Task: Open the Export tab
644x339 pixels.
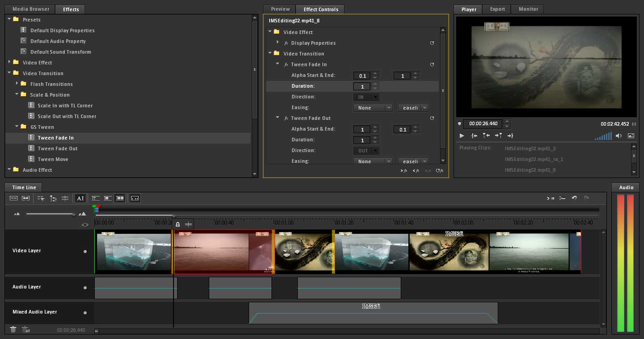Action: point(497,9)
